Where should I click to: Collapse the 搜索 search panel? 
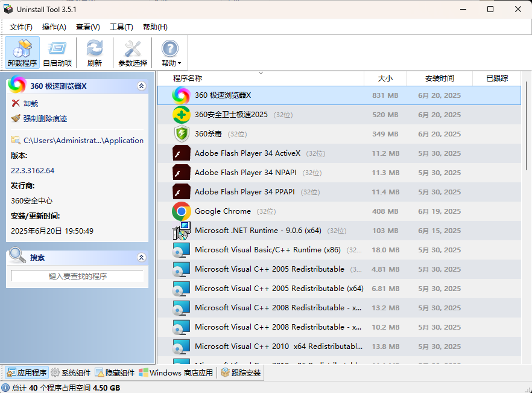[x=142, y=257]
